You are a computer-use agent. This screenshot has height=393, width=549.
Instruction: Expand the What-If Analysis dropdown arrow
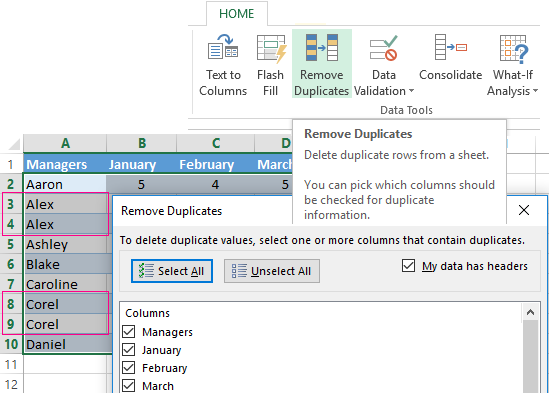pos(535,91)
